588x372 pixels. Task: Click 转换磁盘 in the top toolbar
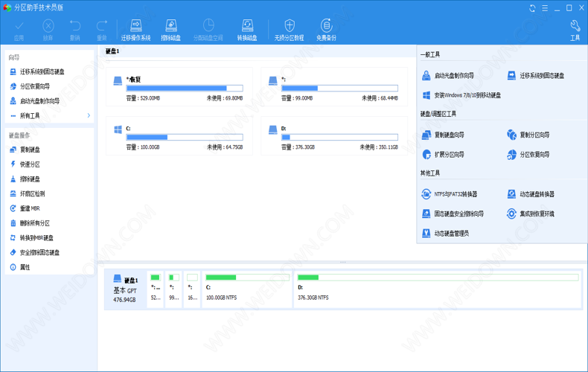point(247,30)
